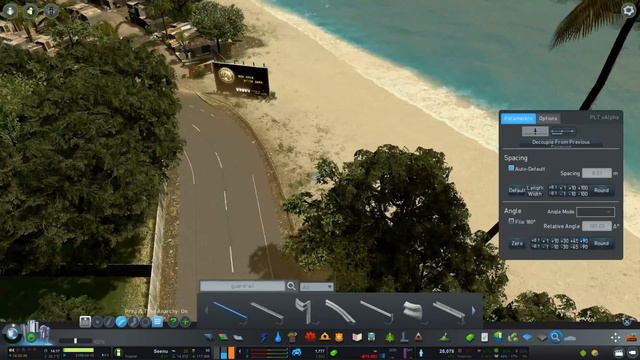This screenshot has height=360, width=640.
Task: Open the Public Transport bus icon
Action: [x=371, y=337]
